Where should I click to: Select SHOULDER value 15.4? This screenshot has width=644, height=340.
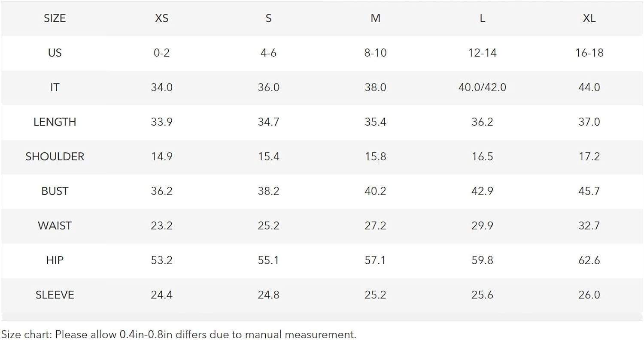[268, 156]
